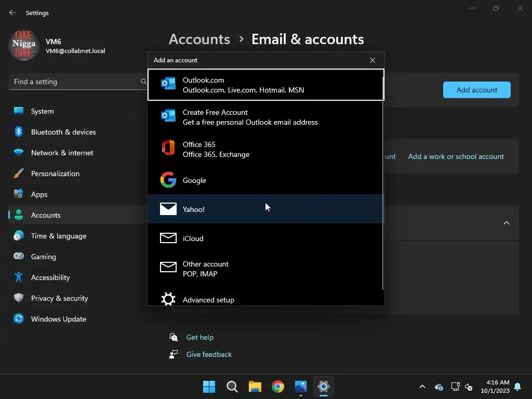
Task: Open System settings in sidebar
Action: pos(78,111)
